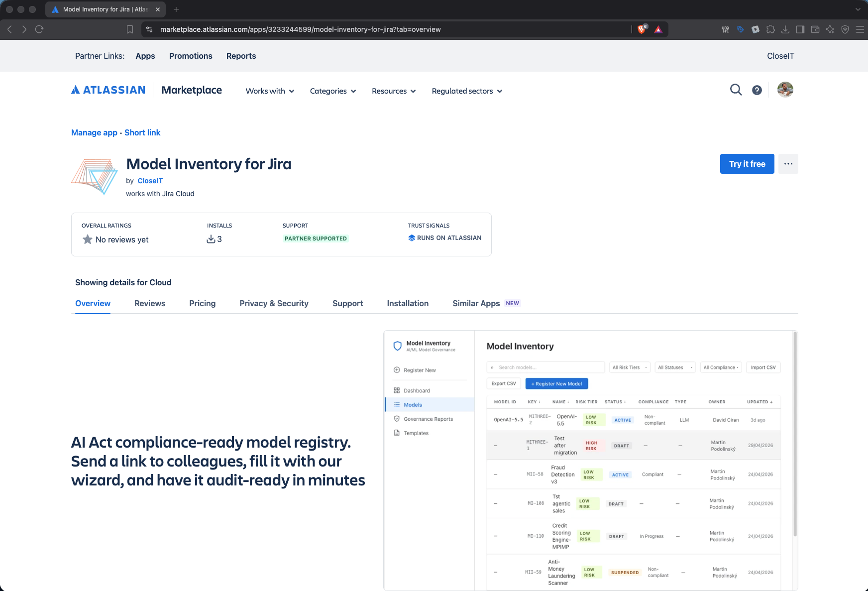Click the No reviews yet rating text

(122, 239)
